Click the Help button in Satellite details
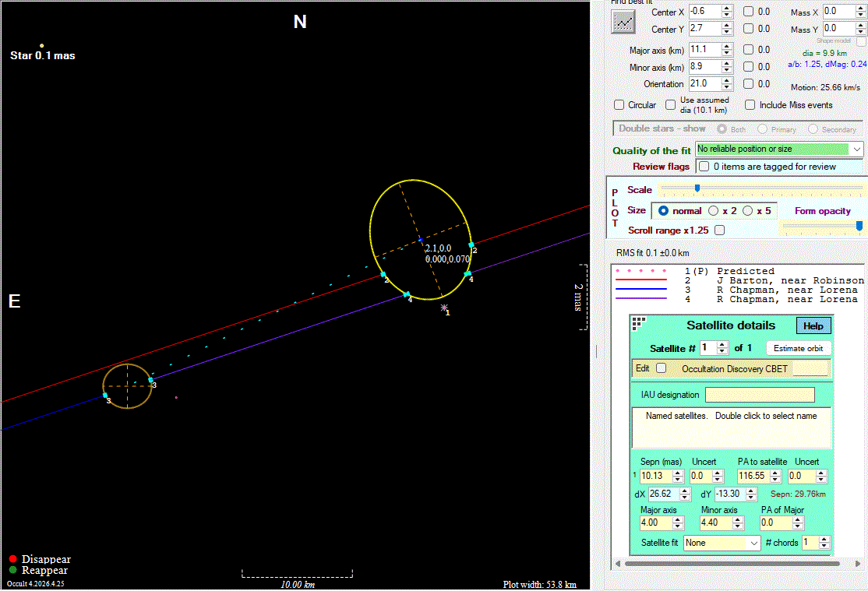The image size is (868, 591). pos(813,325)
